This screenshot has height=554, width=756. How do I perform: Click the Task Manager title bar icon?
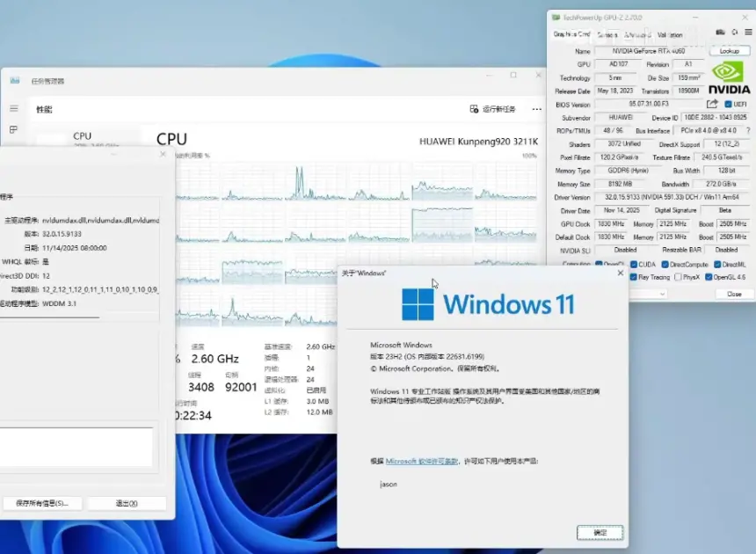(15, 81)
